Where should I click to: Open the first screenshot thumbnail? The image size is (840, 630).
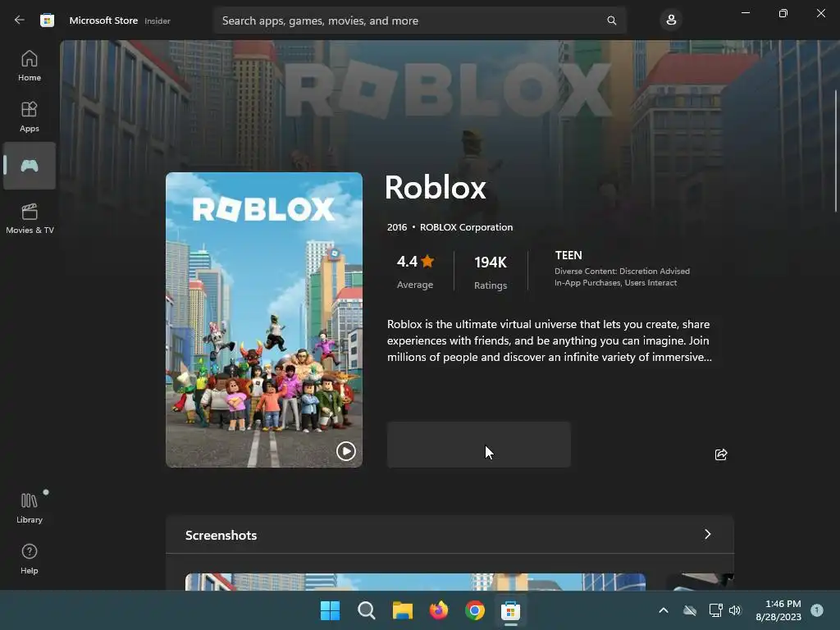(x=415, y=582)
